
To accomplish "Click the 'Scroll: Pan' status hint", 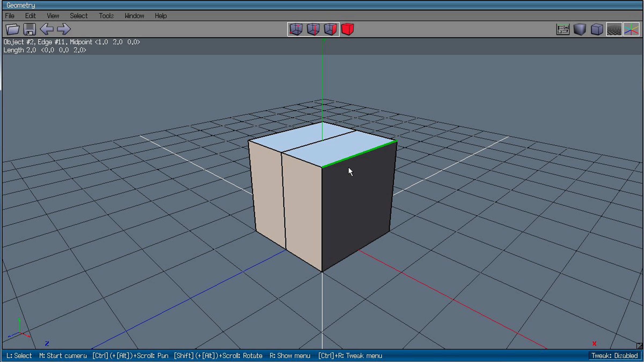I will coord(130,356).
